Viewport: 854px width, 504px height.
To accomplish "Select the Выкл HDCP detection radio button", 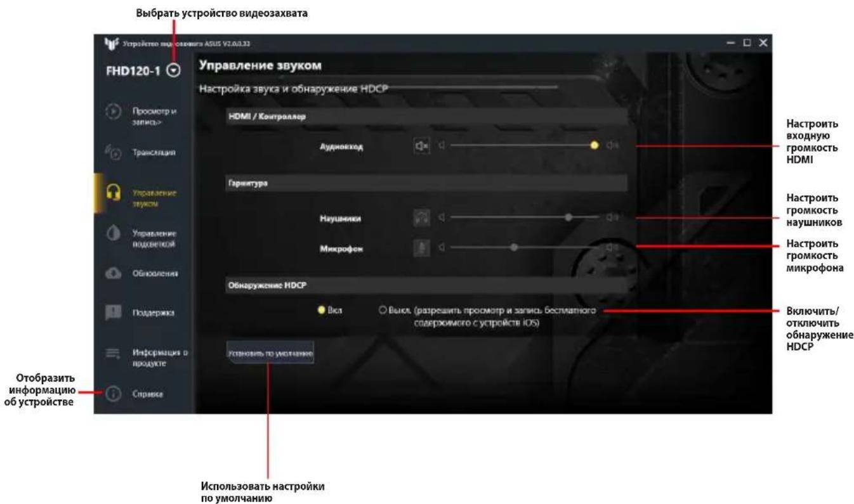I will point(383,311).
